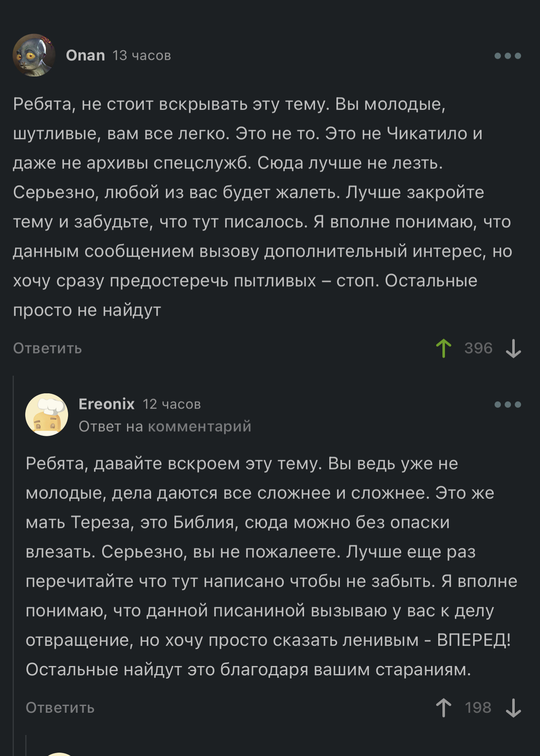Open three-dot menu on Onan's comment
Viewport: 540px width, 756px height.
click(x=508, y=56)
